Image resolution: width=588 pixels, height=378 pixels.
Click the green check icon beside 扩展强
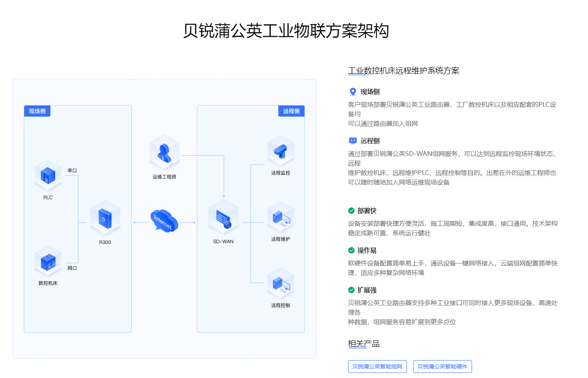coord(351,290)
